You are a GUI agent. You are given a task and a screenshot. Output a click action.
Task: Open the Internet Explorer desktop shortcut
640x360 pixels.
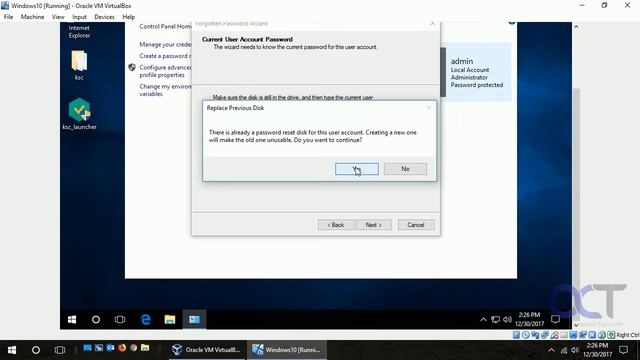[79, 31]
